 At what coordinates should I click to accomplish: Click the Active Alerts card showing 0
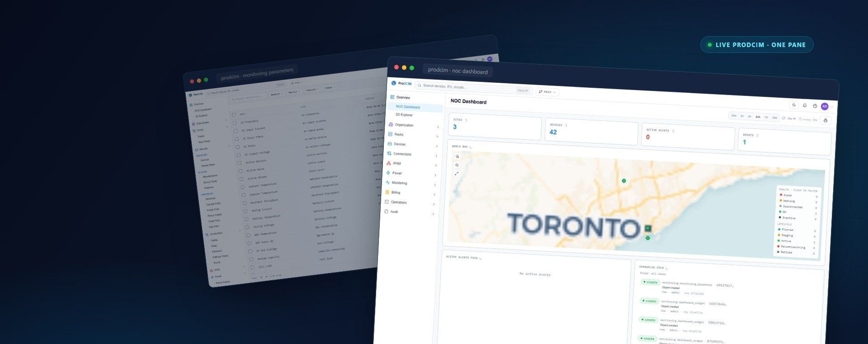coord(688,137)
